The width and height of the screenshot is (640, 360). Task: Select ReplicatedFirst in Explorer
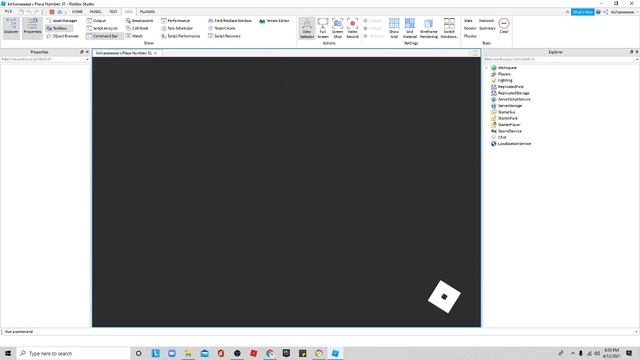511,87
